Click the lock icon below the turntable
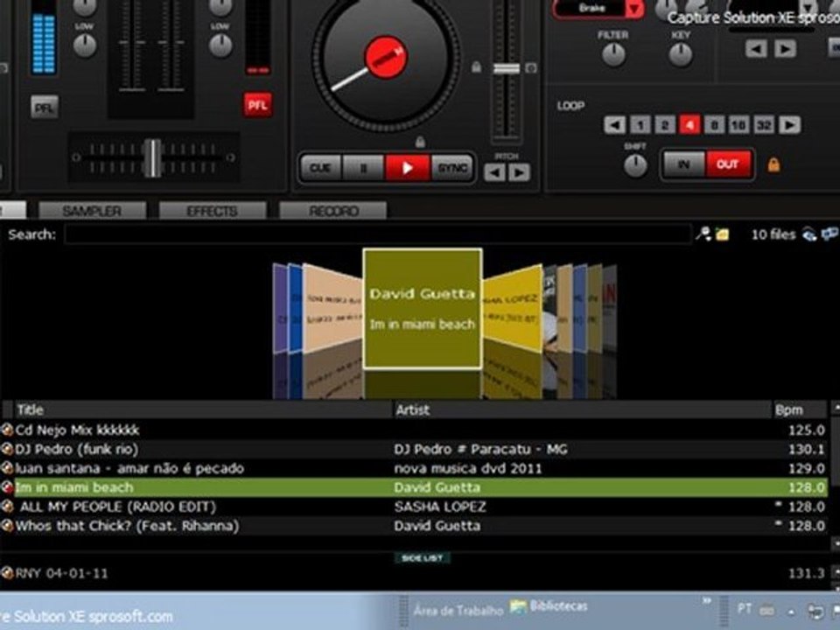Screen dimensions: 840x630 pos(421,142)
